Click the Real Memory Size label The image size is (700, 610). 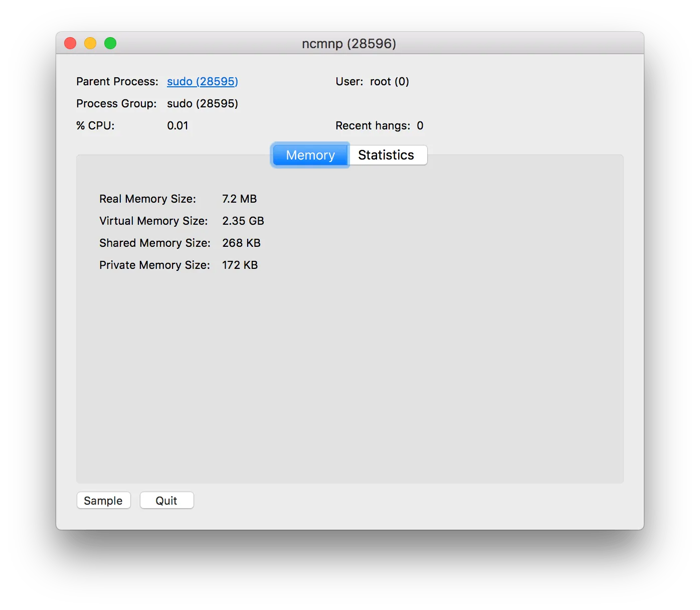pos(147,199)
